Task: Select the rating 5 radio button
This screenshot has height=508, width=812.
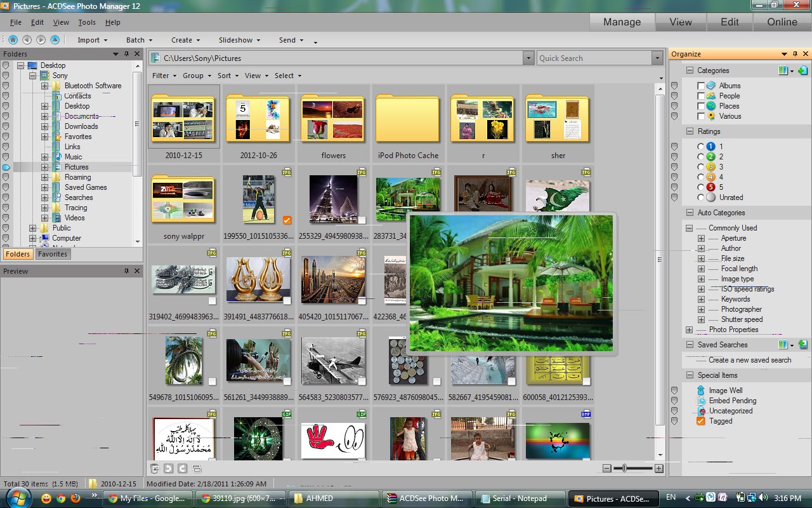Action: click(x=701, y=187)
